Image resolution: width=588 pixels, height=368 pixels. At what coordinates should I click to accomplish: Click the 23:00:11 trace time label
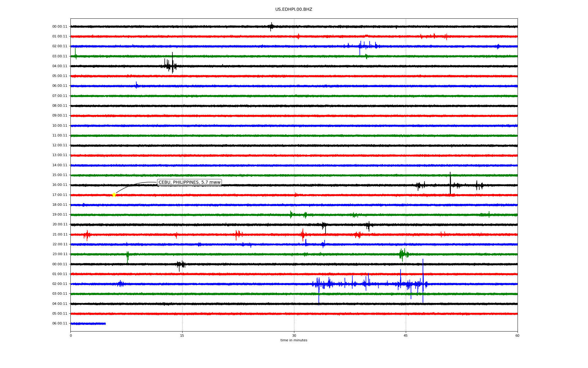pos(60,254)
